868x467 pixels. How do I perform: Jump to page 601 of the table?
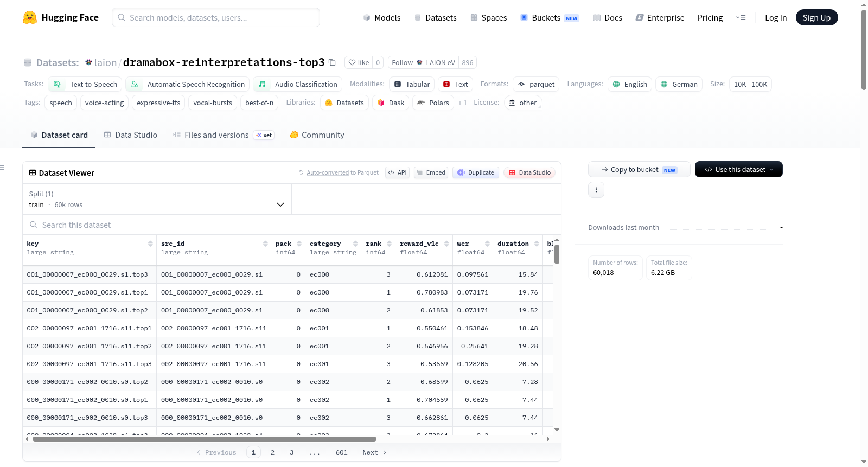(x=341, y=452)
